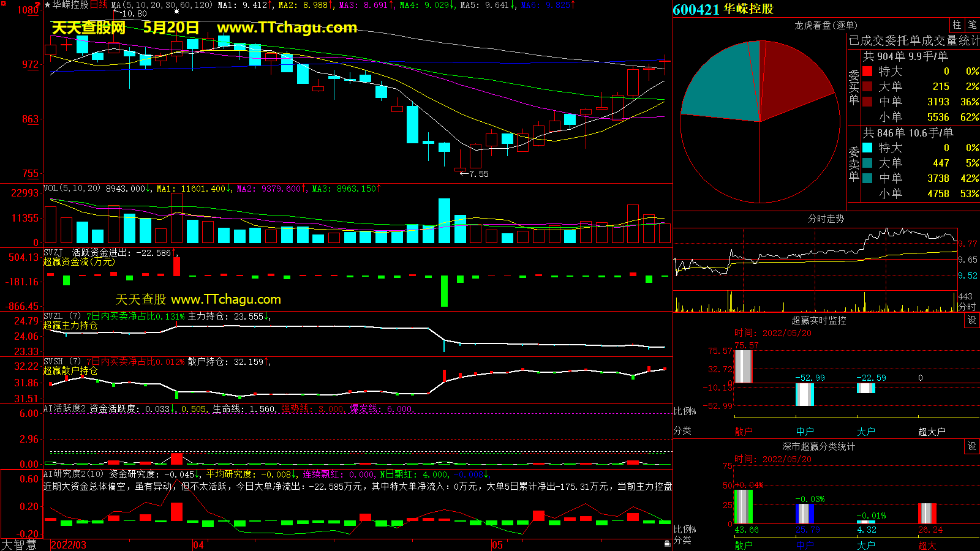
Task: Switch to 柱 bar chart view
Action: (x=957, y=25)
